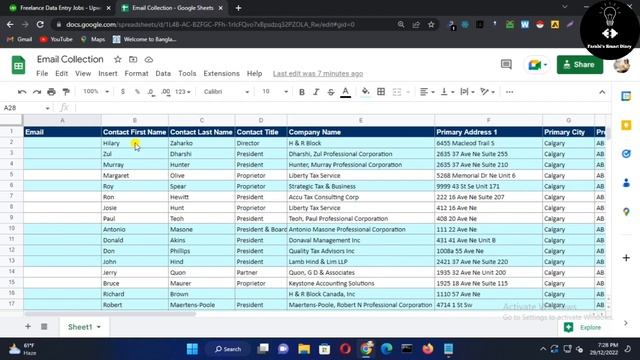Open text wrapping dropdown
Image resolution: width=640 pixels, height=360 pixels.
pos(467,92)
